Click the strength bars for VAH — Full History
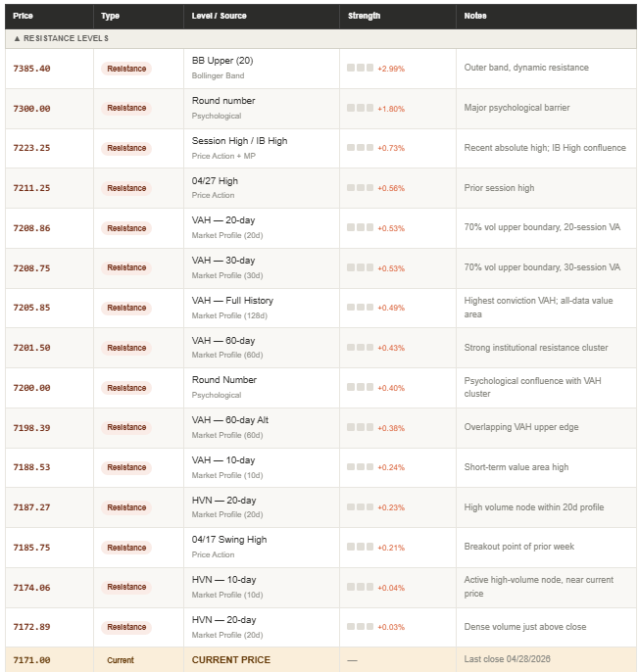This screenshot has height=672, width=639. [x=360, y=308]
